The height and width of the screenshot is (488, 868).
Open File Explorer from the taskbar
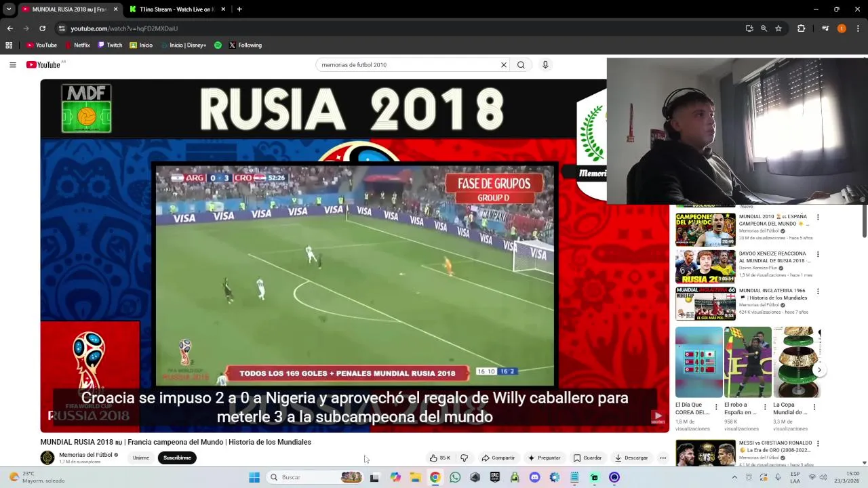[x=415, y=477]
